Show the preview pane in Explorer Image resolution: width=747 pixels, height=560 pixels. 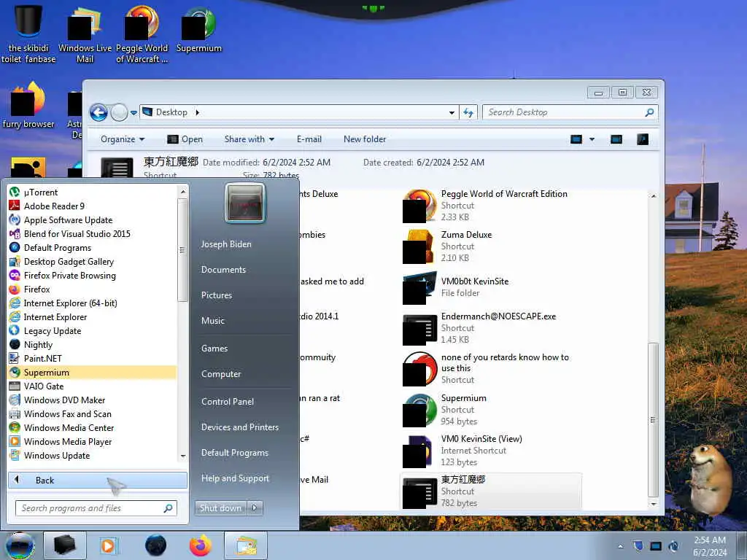(x=616, y=139)
